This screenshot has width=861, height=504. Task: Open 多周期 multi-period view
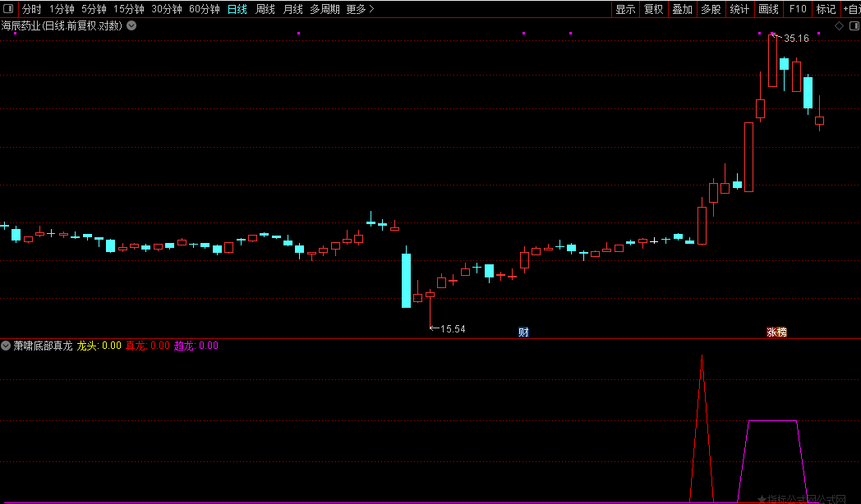coord(325,9)
